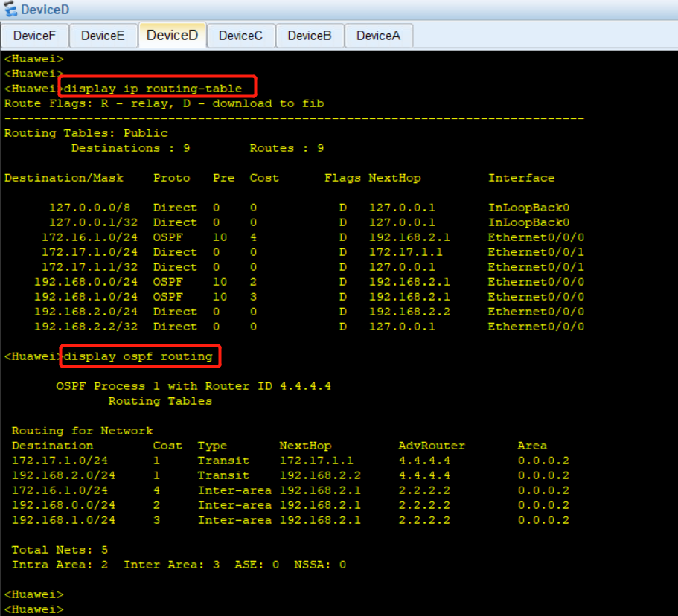Click 'Routing Tables: Public' line

tap(86, 133)
